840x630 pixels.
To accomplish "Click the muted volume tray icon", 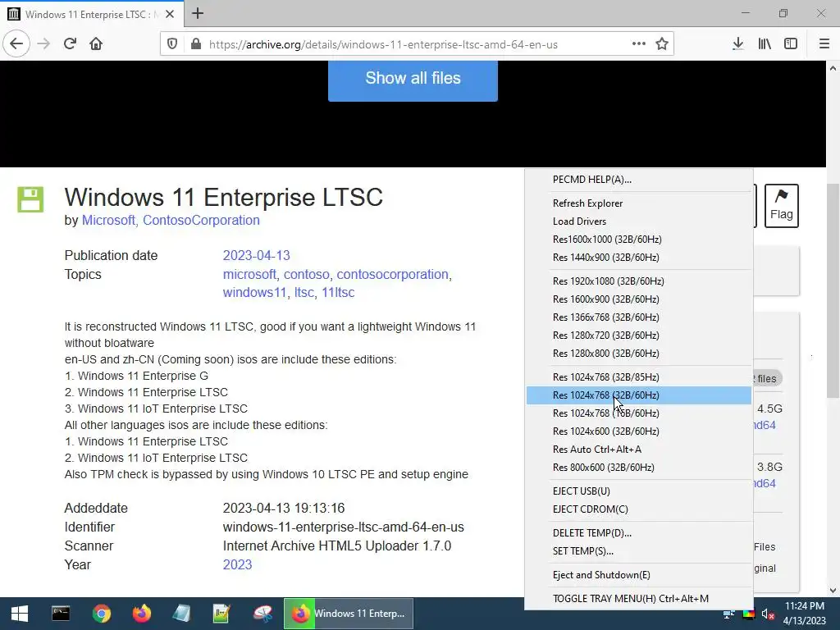I will pyautogui.click(x=768, y=614).
